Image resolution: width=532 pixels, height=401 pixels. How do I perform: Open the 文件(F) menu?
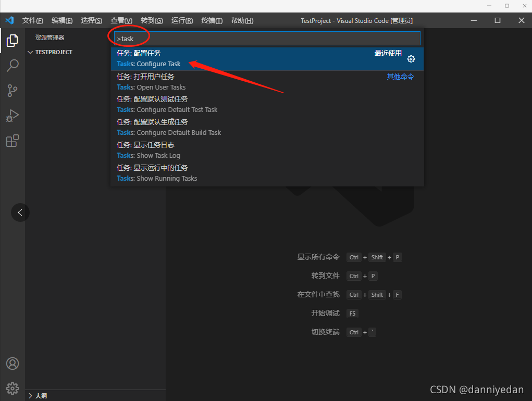click(x=33, y=21)
